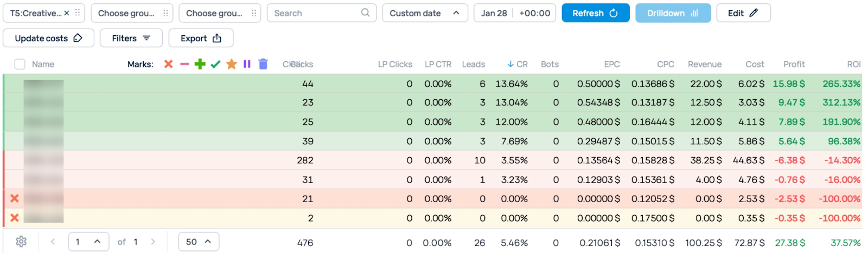Click into the Search field
Image resolution: width=868 pixels, height=258 pixels.
point(316,13)
